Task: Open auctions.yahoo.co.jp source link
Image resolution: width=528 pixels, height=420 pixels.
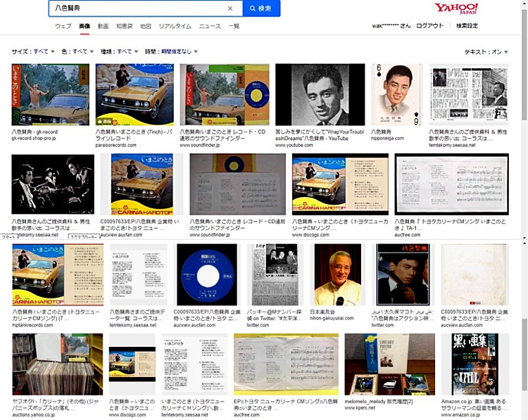Action: point(33,414)
